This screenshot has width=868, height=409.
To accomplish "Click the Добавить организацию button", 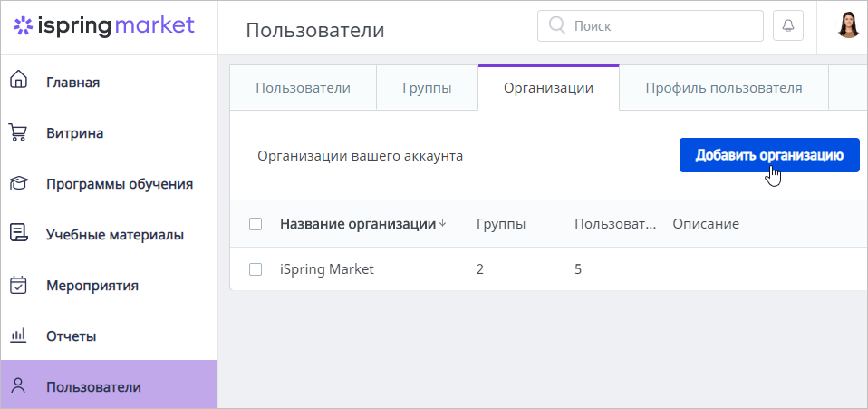I will [x=769, y=155].
